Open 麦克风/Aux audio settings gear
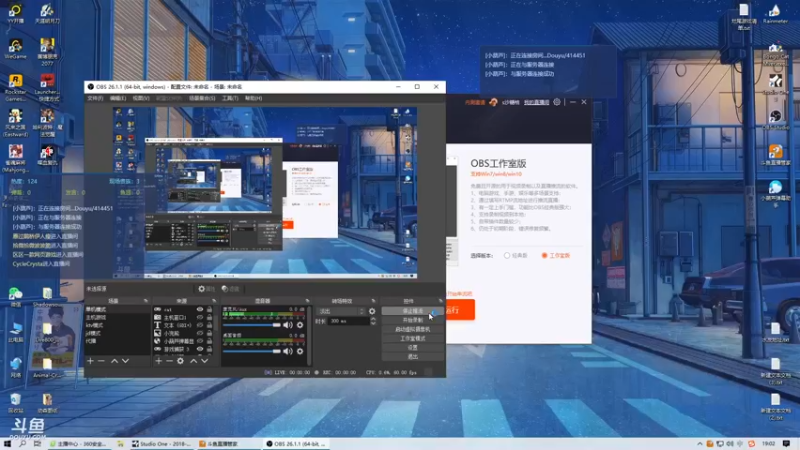800x450 pixels. pos(300,325)
